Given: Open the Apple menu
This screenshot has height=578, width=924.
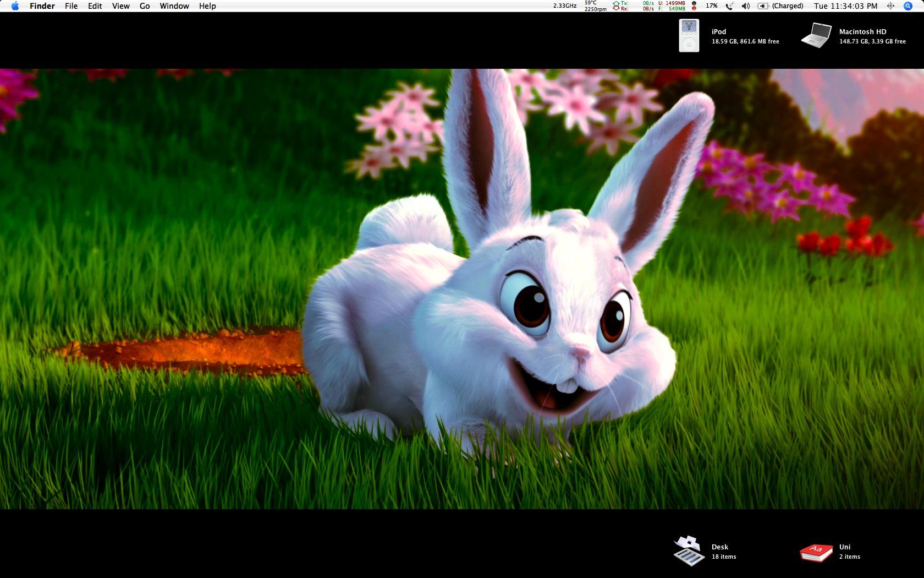Looking at the screenshot, I should tap(15, 6).
